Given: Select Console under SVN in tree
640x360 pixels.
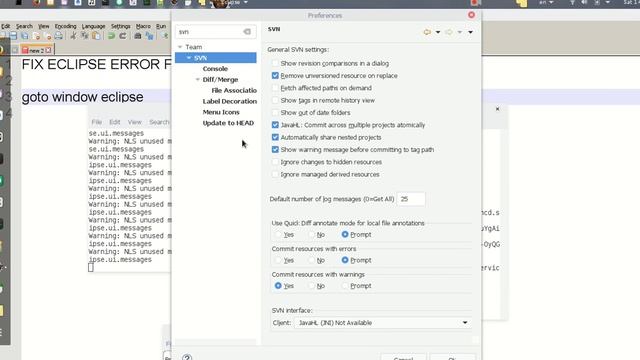Looking at the screenshot, I should pyautogui.click(x=215, y=69).
